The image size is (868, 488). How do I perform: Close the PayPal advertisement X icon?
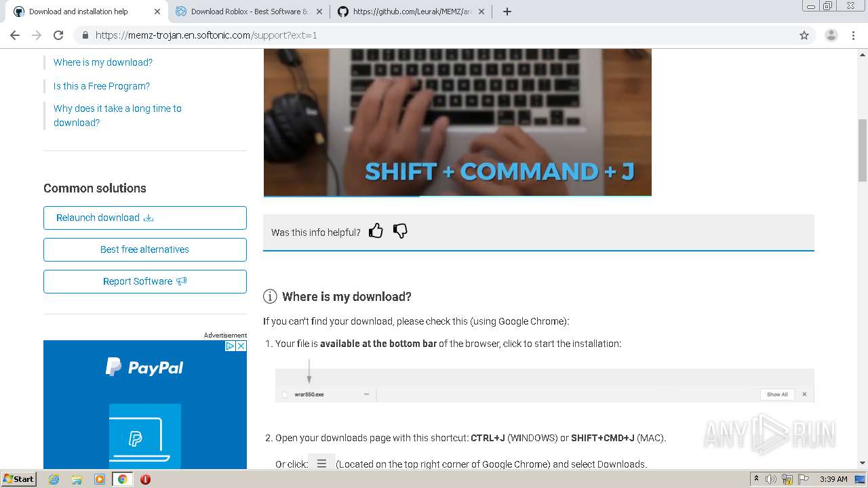[241, 346]
